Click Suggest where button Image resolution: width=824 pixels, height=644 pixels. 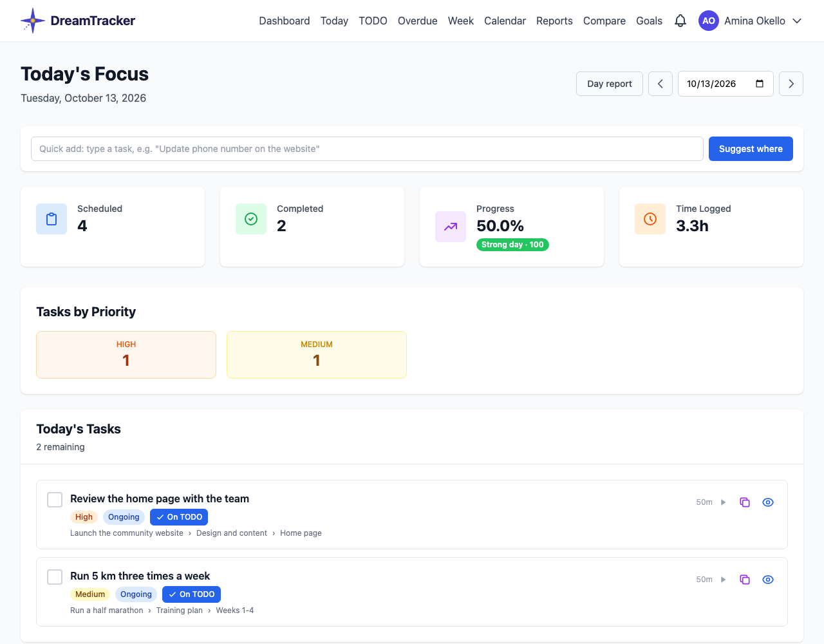(x=751, y=149)
